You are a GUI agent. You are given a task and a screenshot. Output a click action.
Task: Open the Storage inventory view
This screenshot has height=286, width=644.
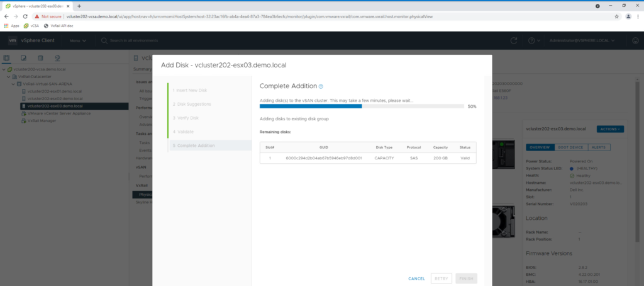(x=40, y=58)
